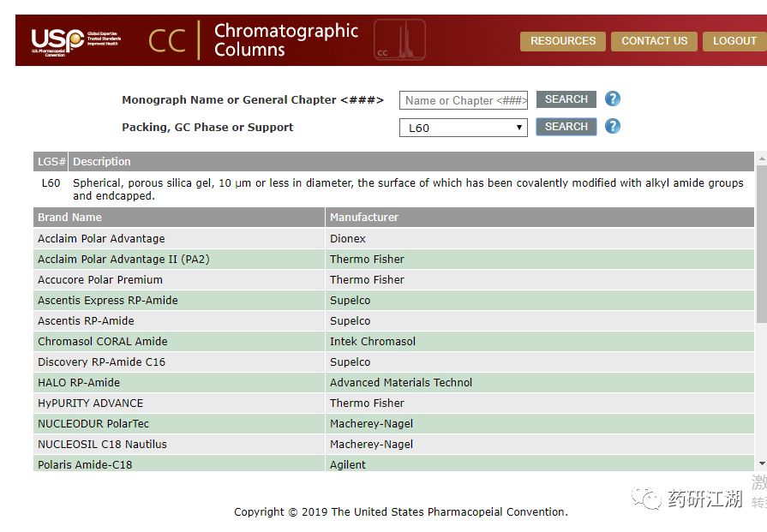Open help icon beside Monograph Name search
The height and width of the screenshot is (532, 767).
point(613,99)
